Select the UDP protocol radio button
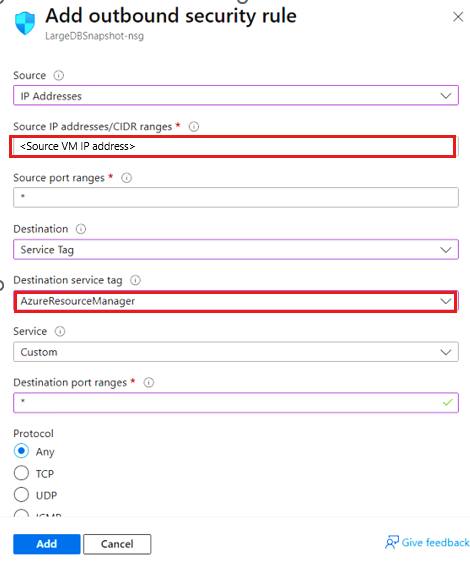The image size is (470, 564). [x=21, y=495]
